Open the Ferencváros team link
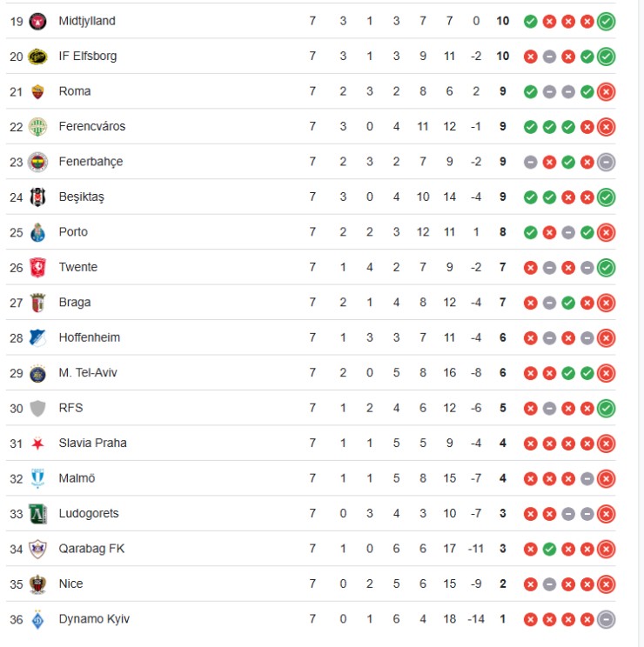 click(x=92, y=126)
